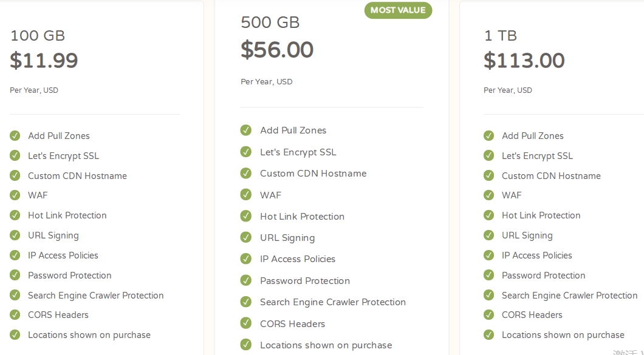The width and height of the screenshot is (644, 355).
Task: Click Custom CDN Hostname text in 100 GB plan
Action: 77,176
